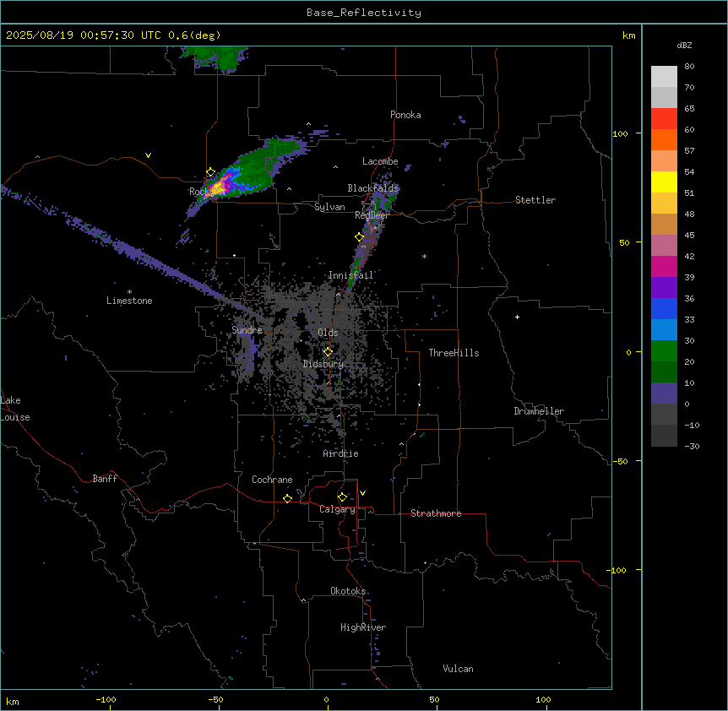728x711 pixels.
Task: Pick the red 60-65 dBZ legend swatch
Action: tap(664, 119)
